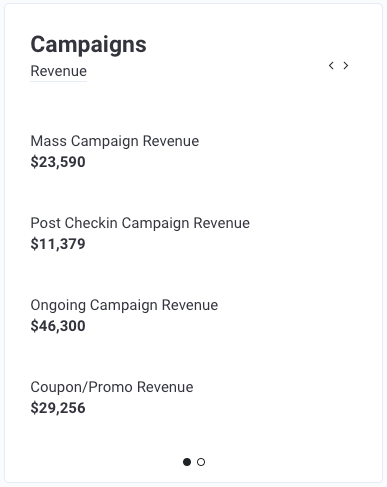387x487 pixels.
Task: Jump to page two indicator dot
Action: click(x=201, y=462)
